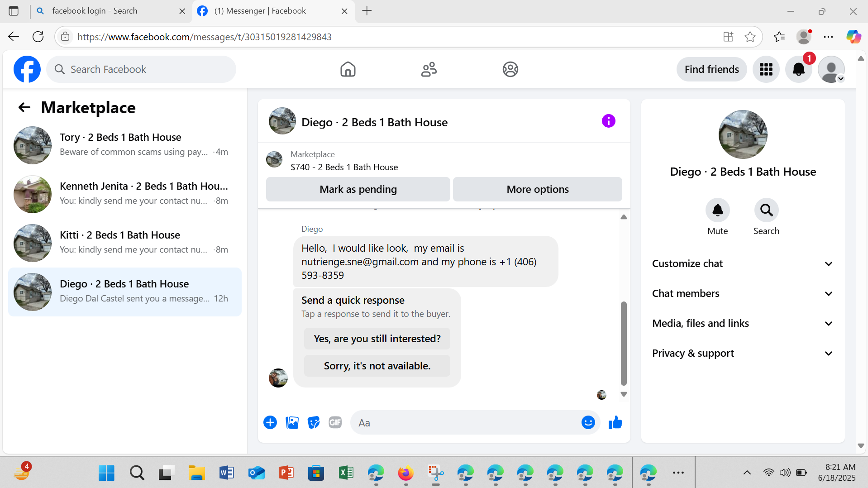This screenshot has width=868, height=488.
Task: Choose a GIF from composer
Action: click(335, 422)
